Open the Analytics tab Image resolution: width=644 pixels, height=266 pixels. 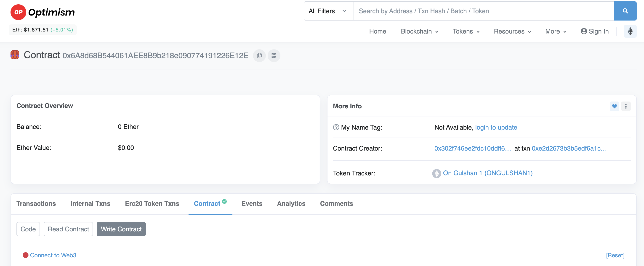tap(291, 204)
